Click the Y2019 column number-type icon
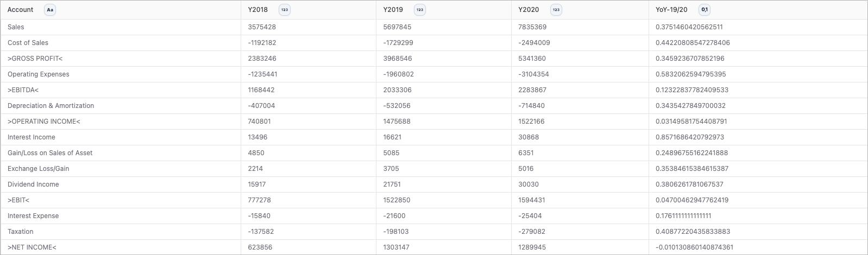The image size is (868, 255). (420, 10)
